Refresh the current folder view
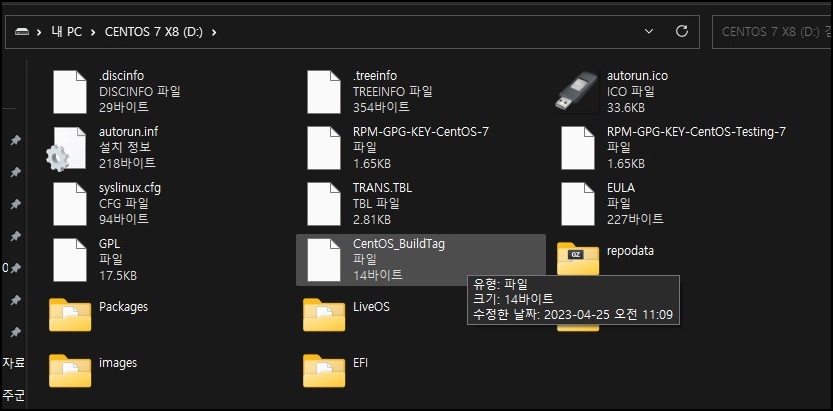The height and width of the screenshot is (411, 833). pos(682,31)
